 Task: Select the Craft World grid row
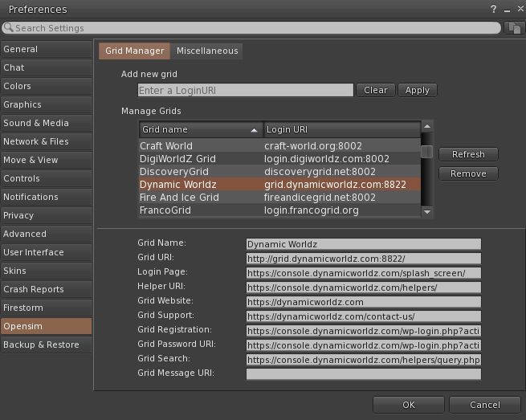(x=279, y=146)
